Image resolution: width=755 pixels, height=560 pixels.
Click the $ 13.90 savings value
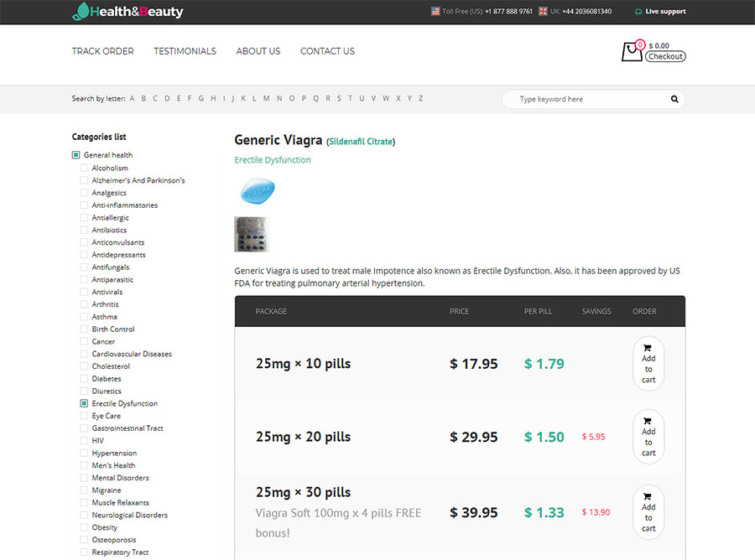pos(596,512)
